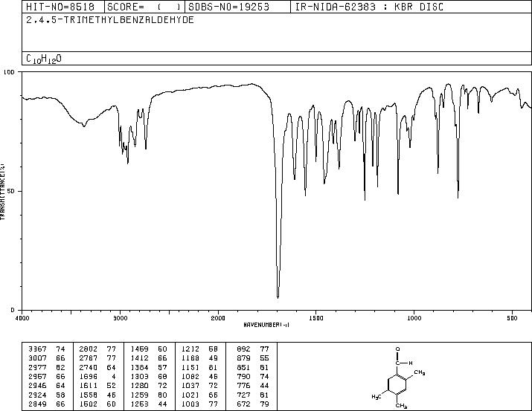Image resolution: width=532 pixels, height=411 pixels.
Task: Click the 4000 tick label on x-axis
Action: coord(22,318)
